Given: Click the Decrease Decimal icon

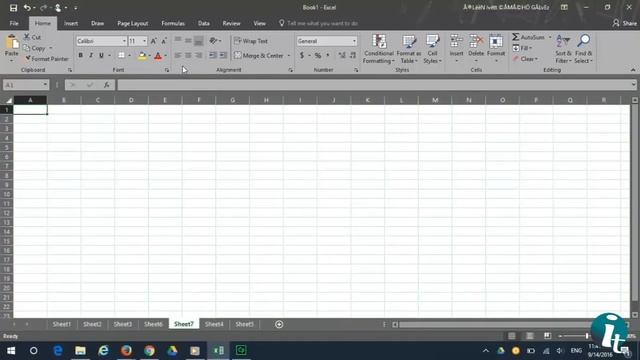Looking at the screenshot, I should pos(353,55).
